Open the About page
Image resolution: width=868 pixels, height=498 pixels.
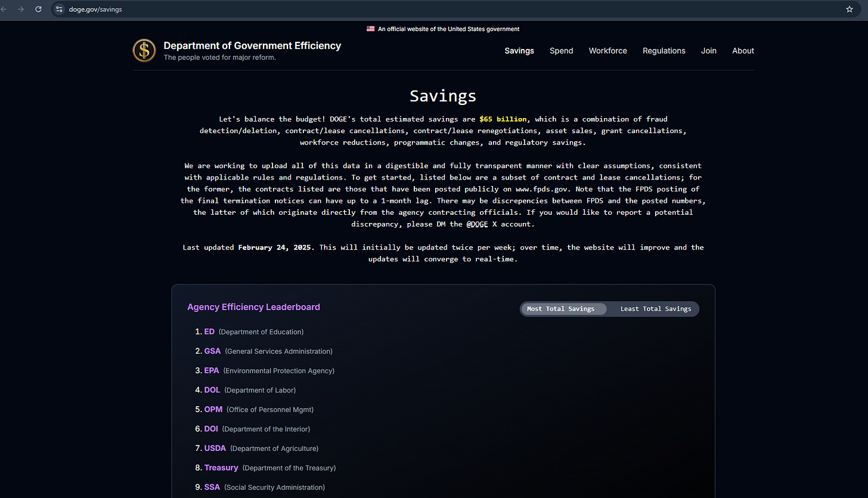[x=743, y=51]
